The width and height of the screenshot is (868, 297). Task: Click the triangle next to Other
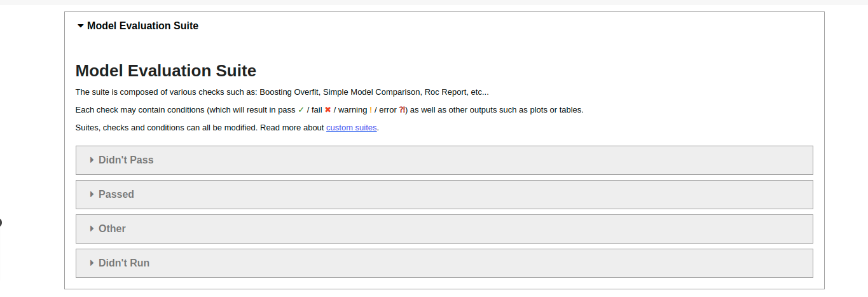(92, 229)
